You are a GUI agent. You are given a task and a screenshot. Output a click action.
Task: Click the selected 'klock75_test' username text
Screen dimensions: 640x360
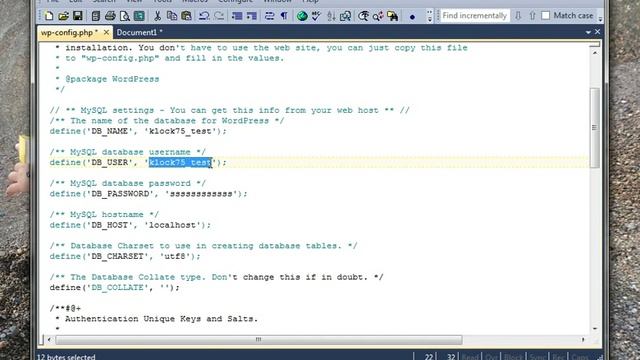(x=180, y=162)
